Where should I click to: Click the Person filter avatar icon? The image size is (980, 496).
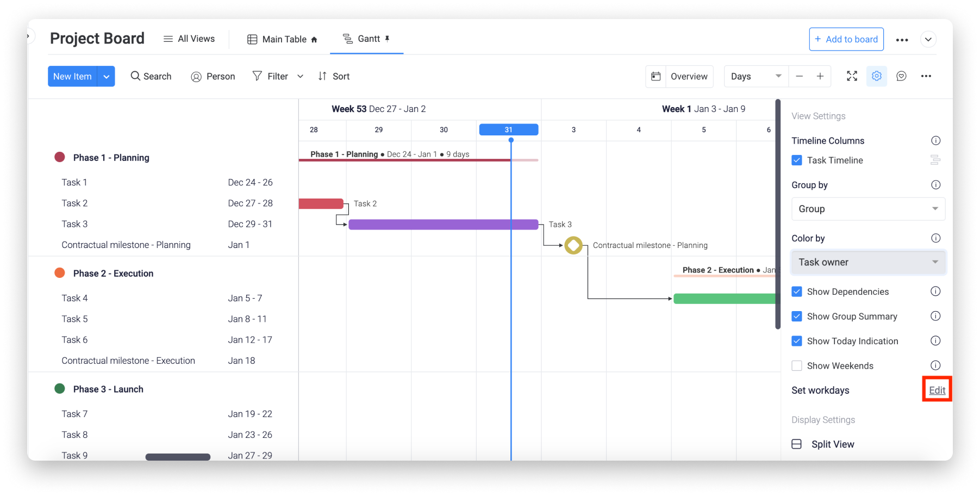click(x=196, y=77)
